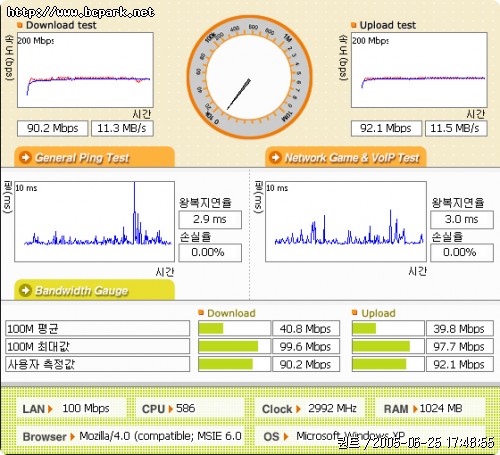
Task: Click the orange arrow after Browser
Action: [72, 437]
